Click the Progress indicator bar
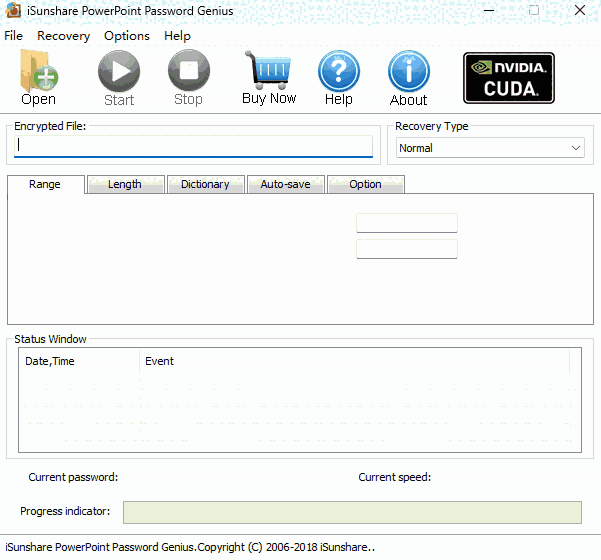This screenshot has height=560, width=601. [x=351, y=512]
